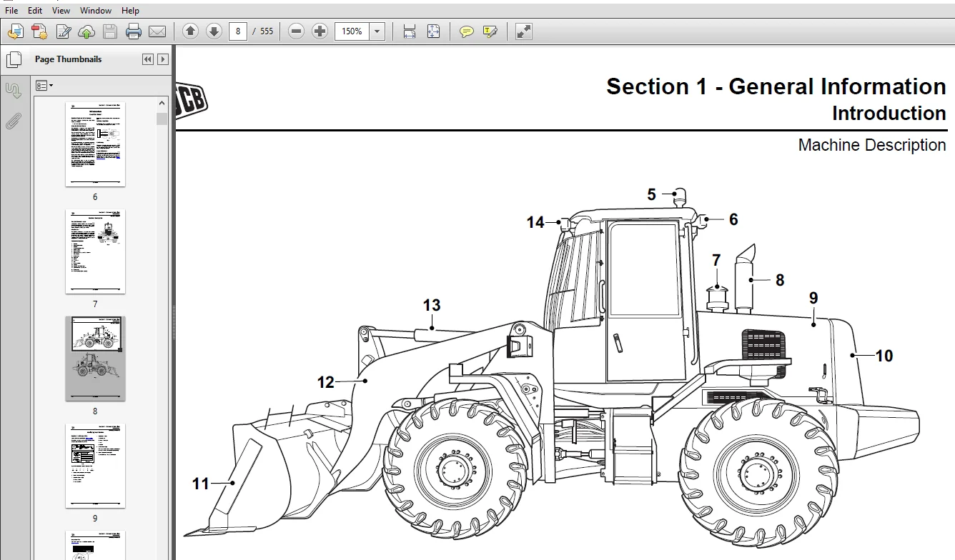Click the zoom in plus button
Image resolution: width=955 pixels, height=560 pixels.
(x=320, y=31)
